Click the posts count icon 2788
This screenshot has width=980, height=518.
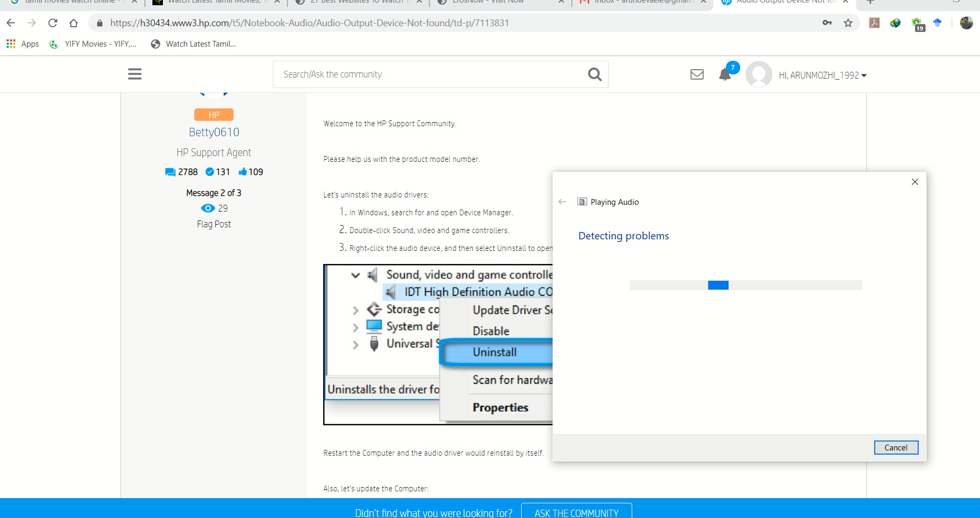(x=170, y=172)
